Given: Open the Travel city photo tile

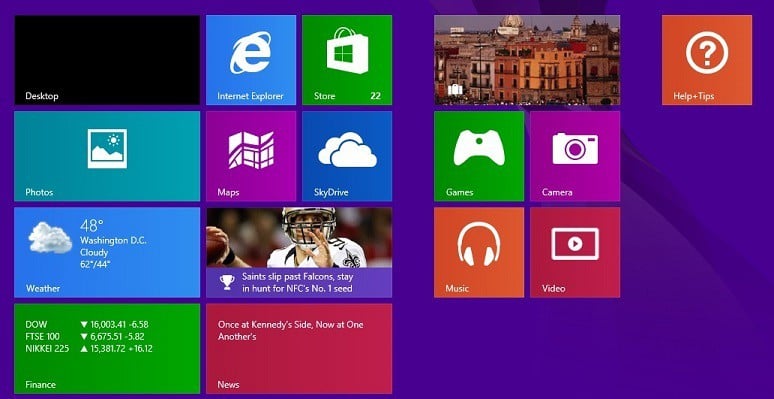Looking at the screenshot, I should pyautogui.click(x=527, y=60).
